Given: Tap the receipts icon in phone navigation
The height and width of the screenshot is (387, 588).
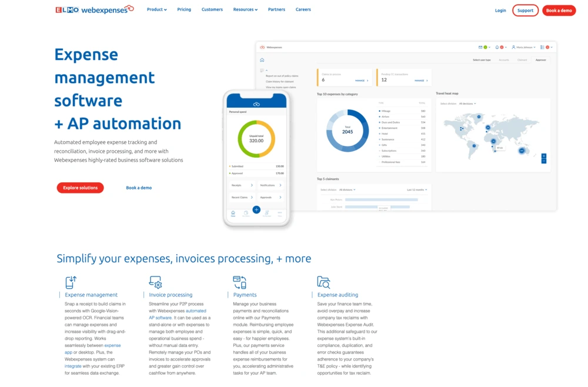Looking at the screenshot, I should point(267,213).
